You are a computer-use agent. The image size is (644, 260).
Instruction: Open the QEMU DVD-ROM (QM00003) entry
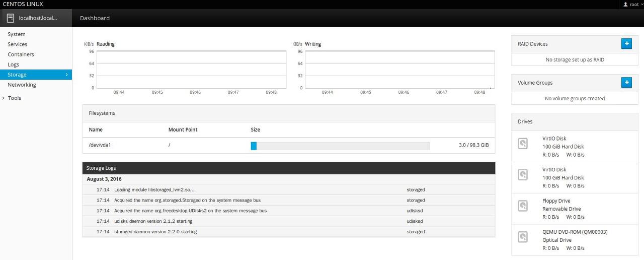pyautogui.click(x=575, y=232)
